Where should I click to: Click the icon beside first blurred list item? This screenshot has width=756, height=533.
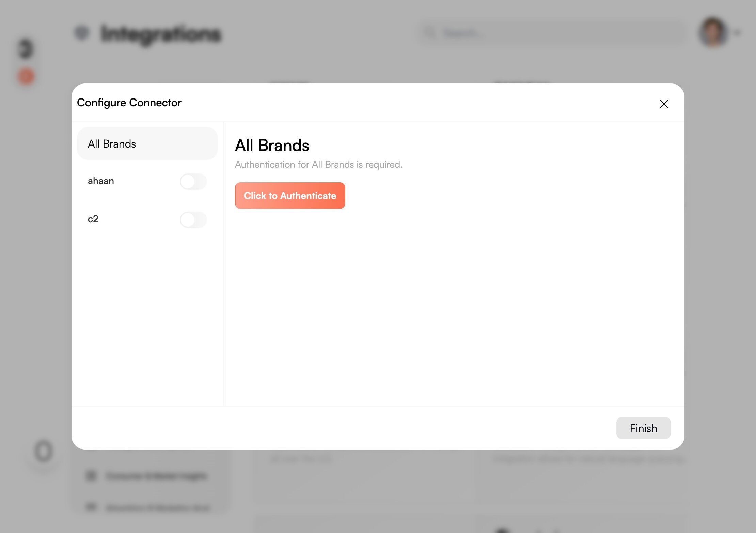(x=91, y=475)
